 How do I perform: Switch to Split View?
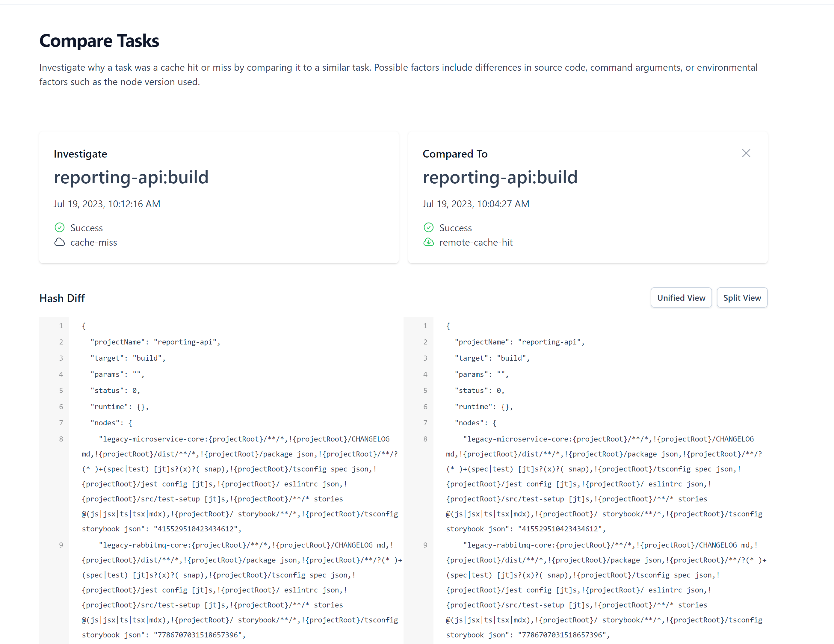point(742,297)
